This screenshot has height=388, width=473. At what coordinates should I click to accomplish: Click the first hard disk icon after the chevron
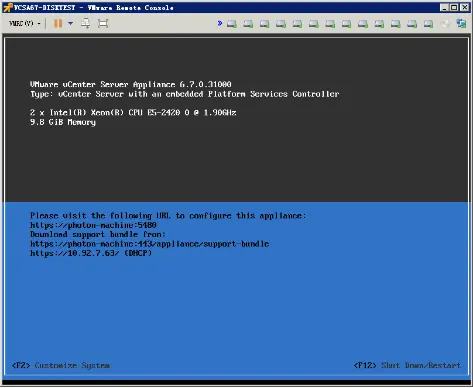232,24
